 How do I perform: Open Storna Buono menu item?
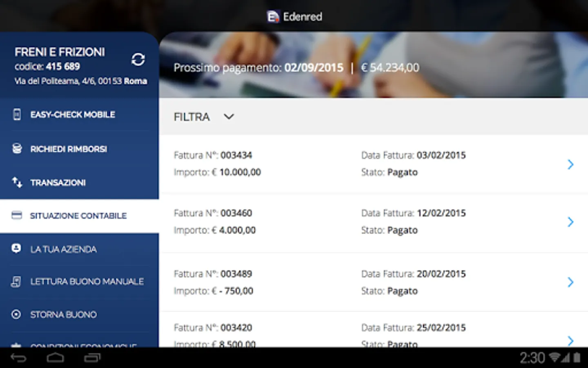coord(80,314)
